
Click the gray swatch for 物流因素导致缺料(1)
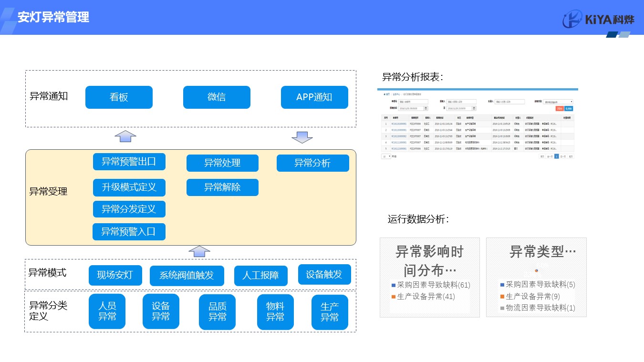[x=502, y=308]
